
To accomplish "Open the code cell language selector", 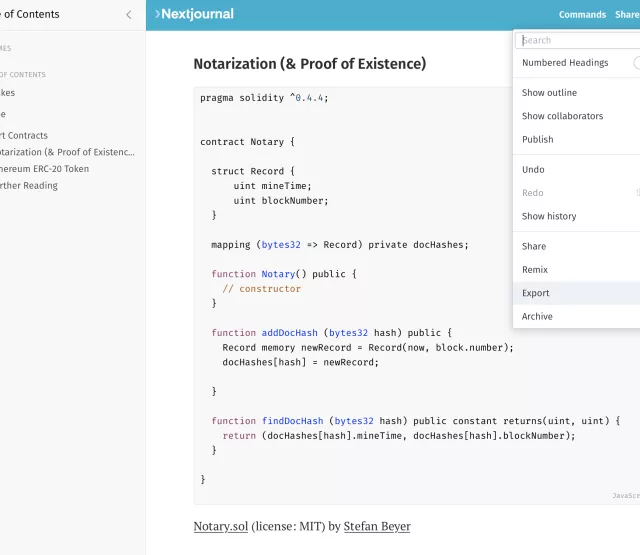I will [624, 495].
